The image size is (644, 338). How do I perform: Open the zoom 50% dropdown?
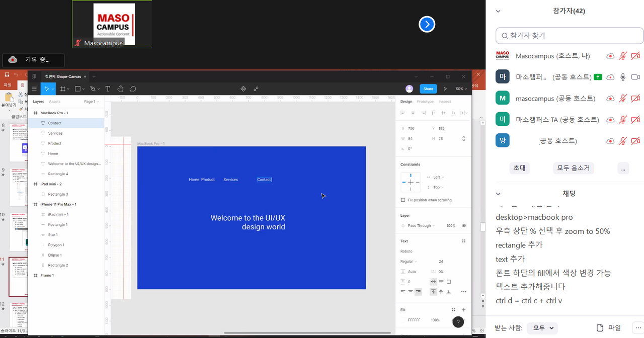[461, 89]
